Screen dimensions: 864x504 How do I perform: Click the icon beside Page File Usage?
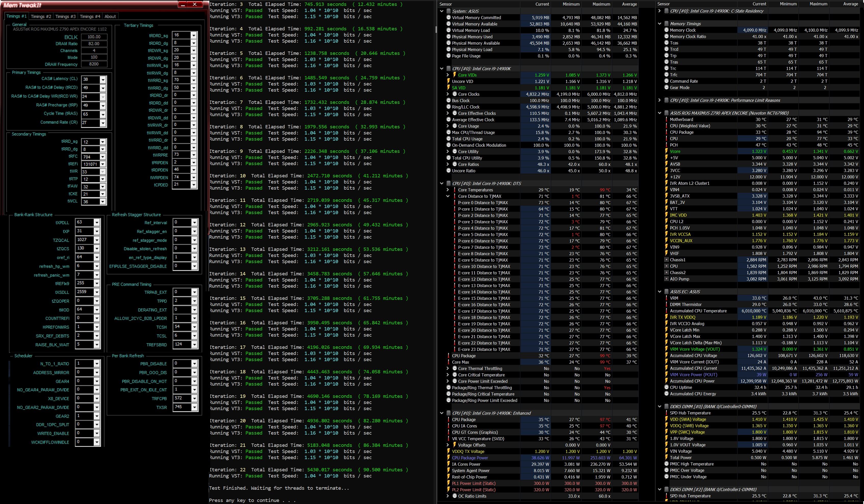coord(448,56)
